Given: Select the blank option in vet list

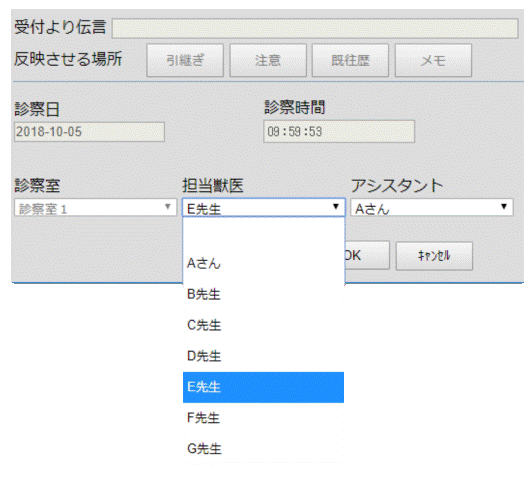Looking at the screenshot, I should tap(264, 233).
